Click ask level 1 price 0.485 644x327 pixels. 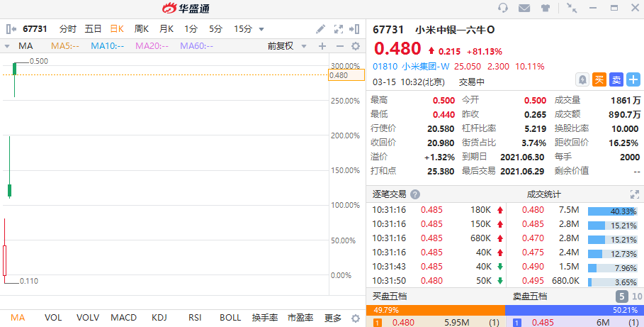click(x=543, y=323)
